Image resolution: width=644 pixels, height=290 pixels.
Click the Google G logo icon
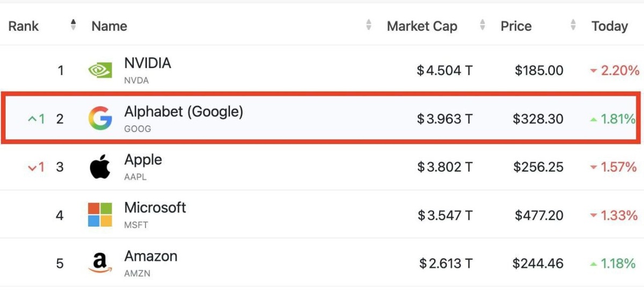click(x=100, y=119)
